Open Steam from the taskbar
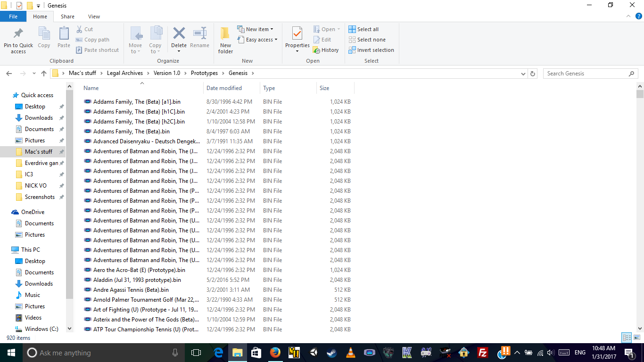 click(x=332, y=353)
